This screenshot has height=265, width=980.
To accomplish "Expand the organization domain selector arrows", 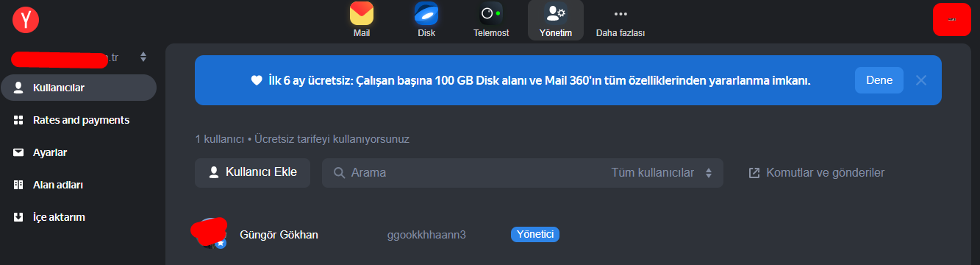I will (143, 57).
